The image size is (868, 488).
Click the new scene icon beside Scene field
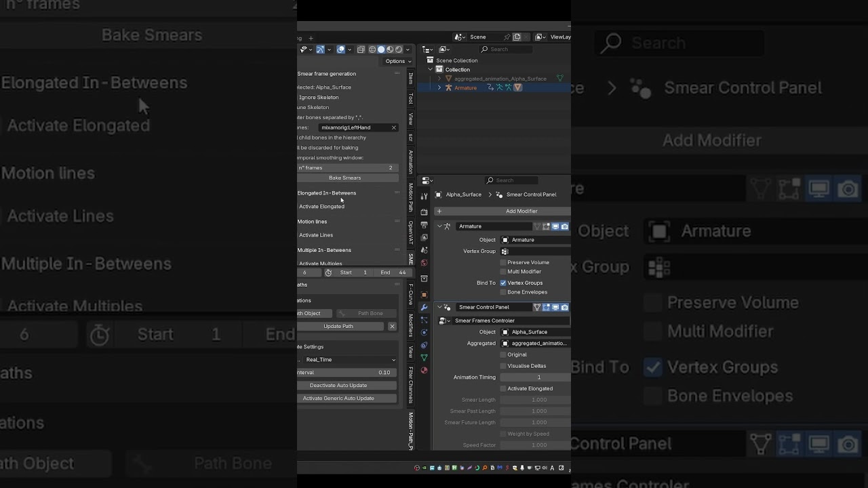[x=517, y=37]
